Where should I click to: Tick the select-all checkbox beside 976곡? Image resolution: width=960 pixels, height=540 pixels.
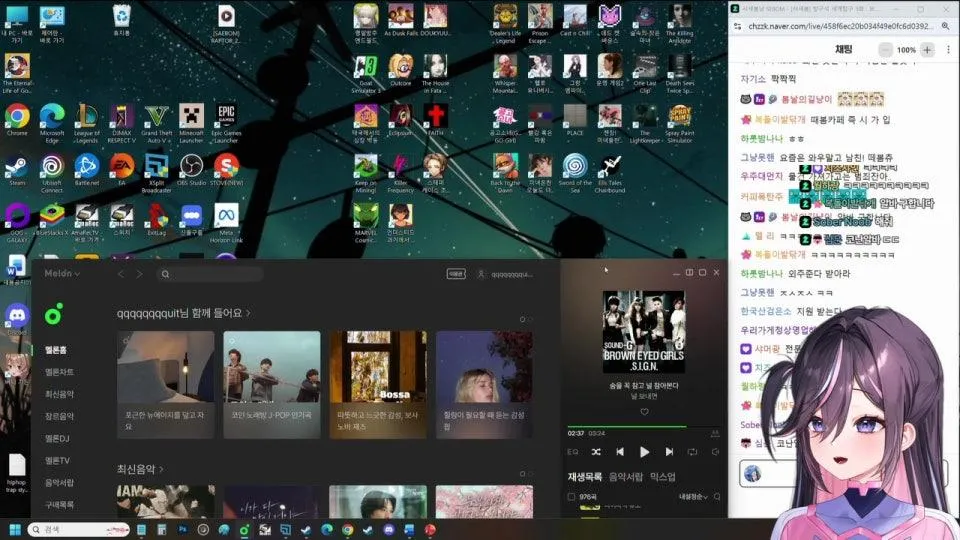pos(572,496)
